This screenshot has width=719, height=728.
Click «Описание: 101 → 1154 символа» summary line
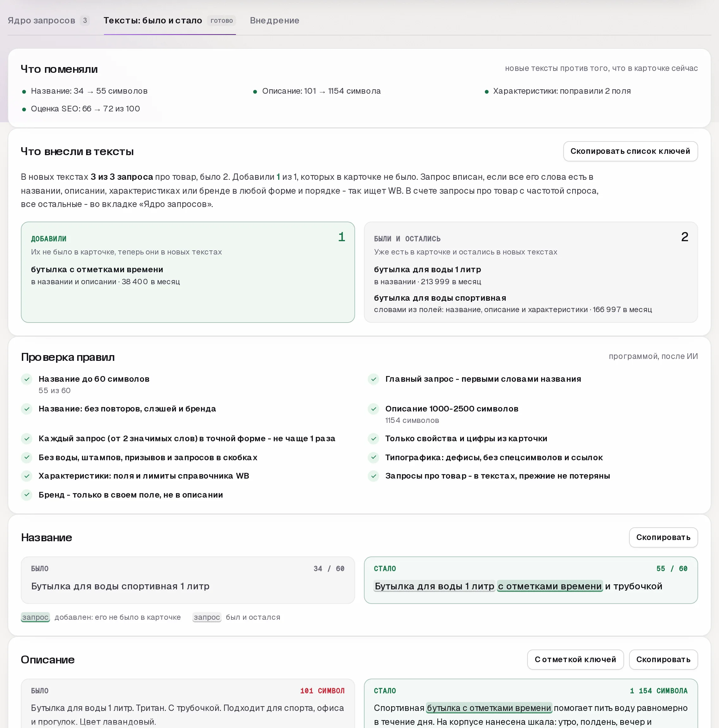point(321,91)
